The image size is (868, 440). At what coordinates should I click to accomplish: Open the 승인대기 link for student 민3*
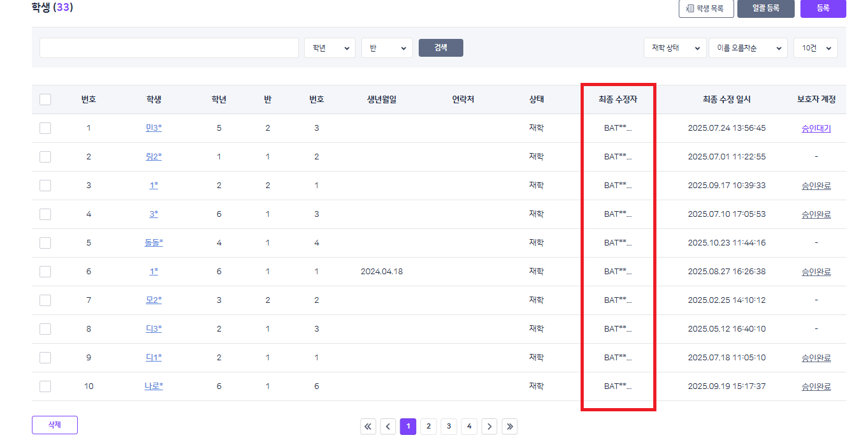(816, 128)
